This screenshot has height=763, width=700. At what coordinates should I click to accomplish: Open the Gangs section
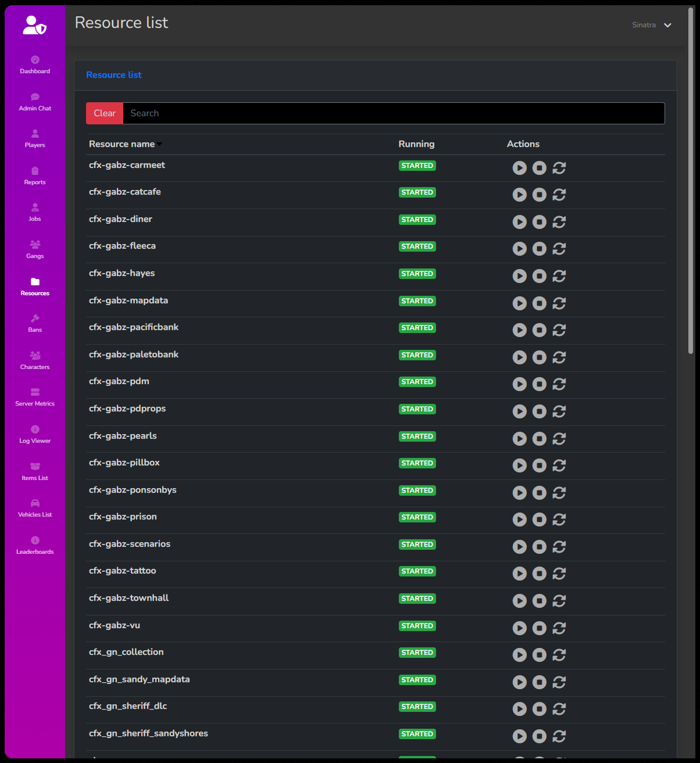pos(35,250)
